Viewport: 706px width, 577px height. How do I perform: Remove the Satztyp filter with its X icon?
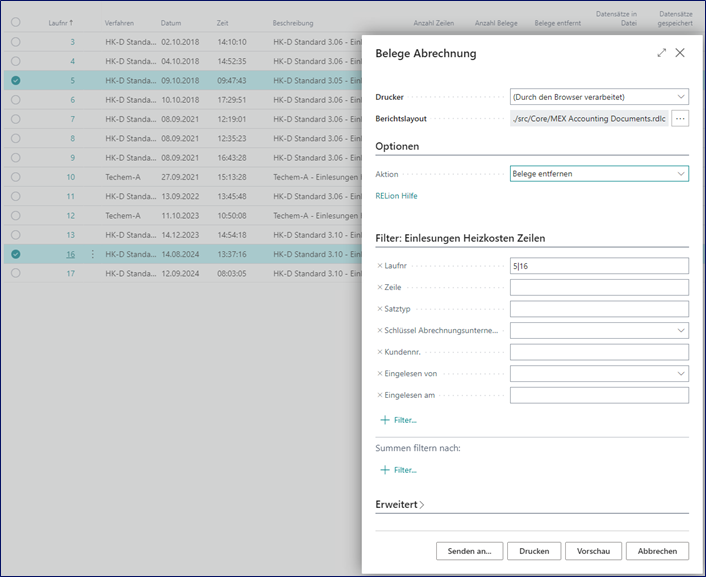pos(379,309)
